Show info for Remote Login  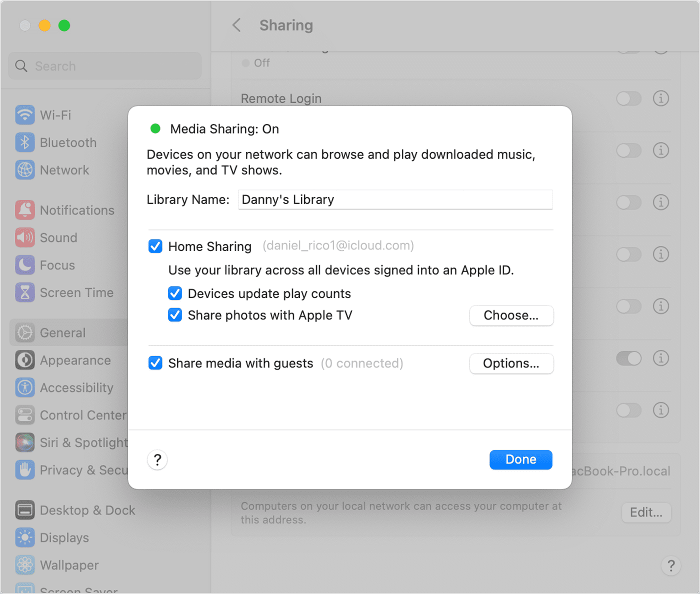click(x=661, y=98)
